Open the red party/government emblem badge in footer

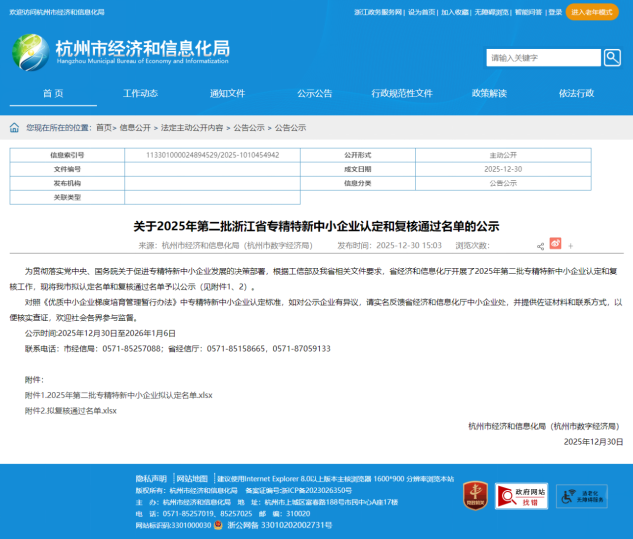click(x=475, y=495)
